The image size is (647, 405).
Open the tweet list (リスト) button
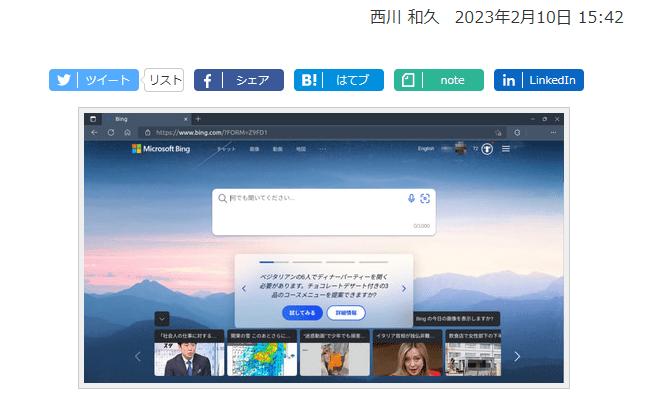tap(164, 80)
